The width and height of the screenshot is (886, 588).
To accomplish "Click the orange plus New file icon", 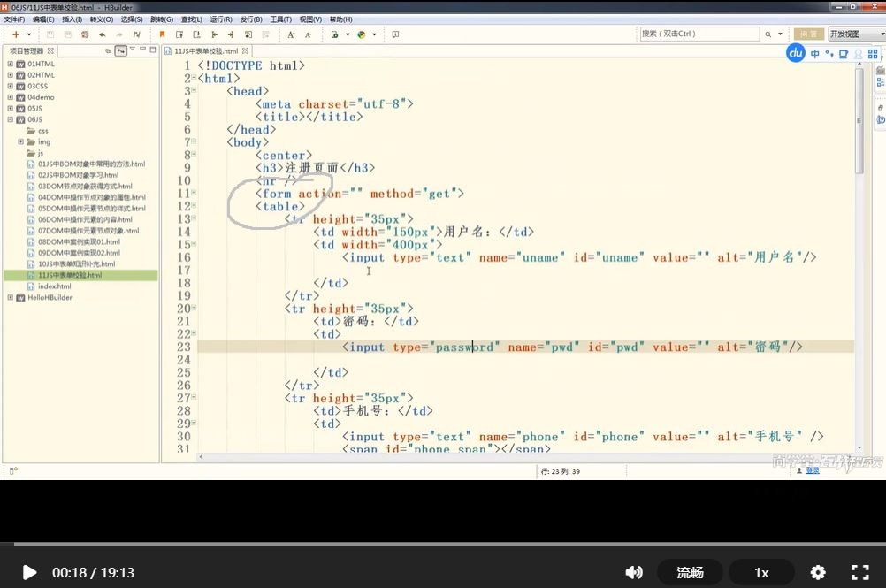I will (16, 34).
